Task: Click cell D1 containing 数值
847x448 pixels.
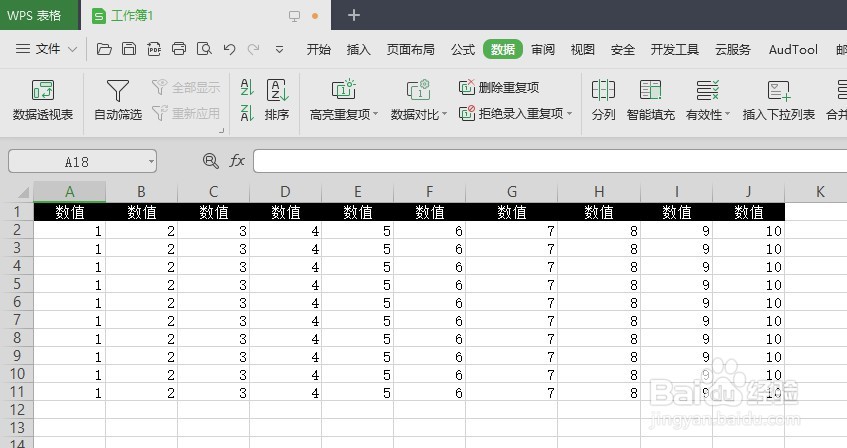Action: pos(285,212)
